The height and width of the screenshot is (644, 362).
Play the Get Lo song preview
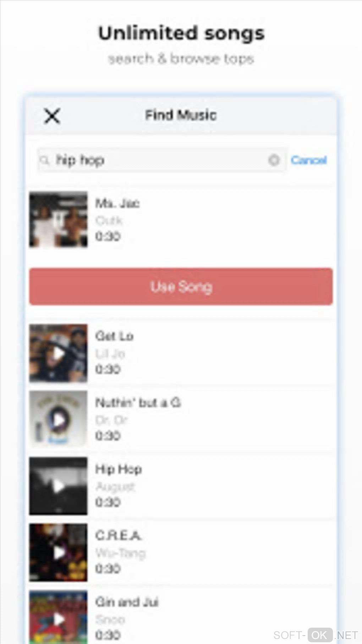coord(58,353)
